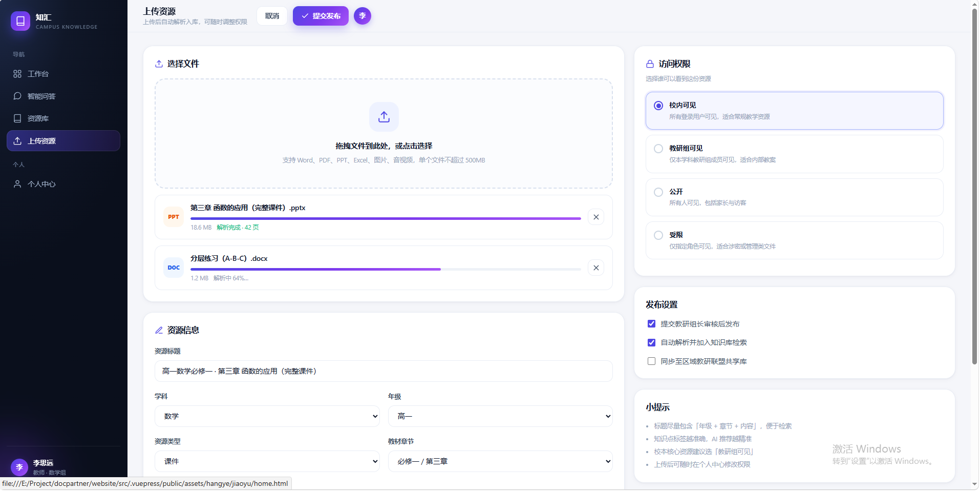
Task: Click the 上传资源 navigation label
Action: (42, 141)
